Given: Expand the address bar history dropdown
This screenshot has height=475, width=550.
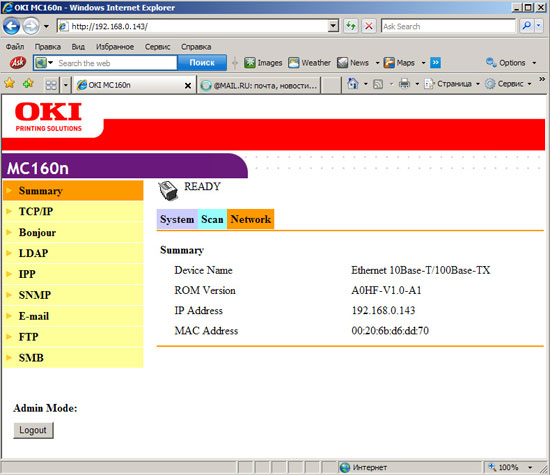Looking at the screenshot, I should 333,26.
